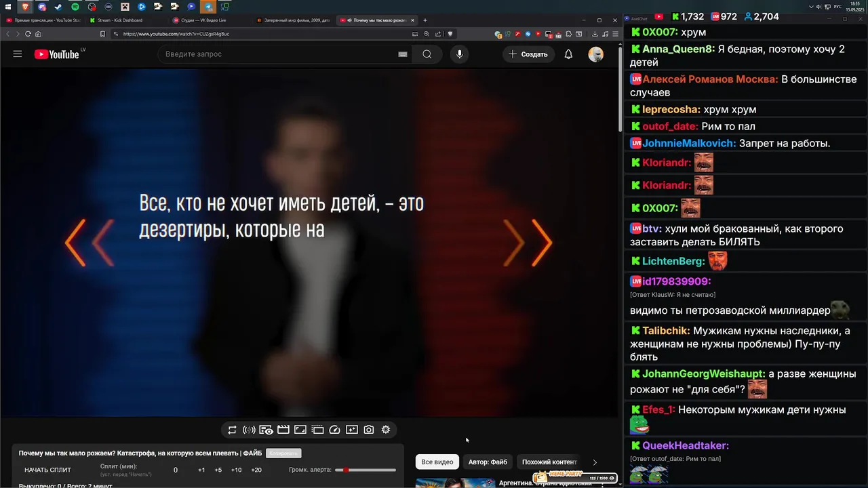Add +5 minutes to split

click(218, 470)
